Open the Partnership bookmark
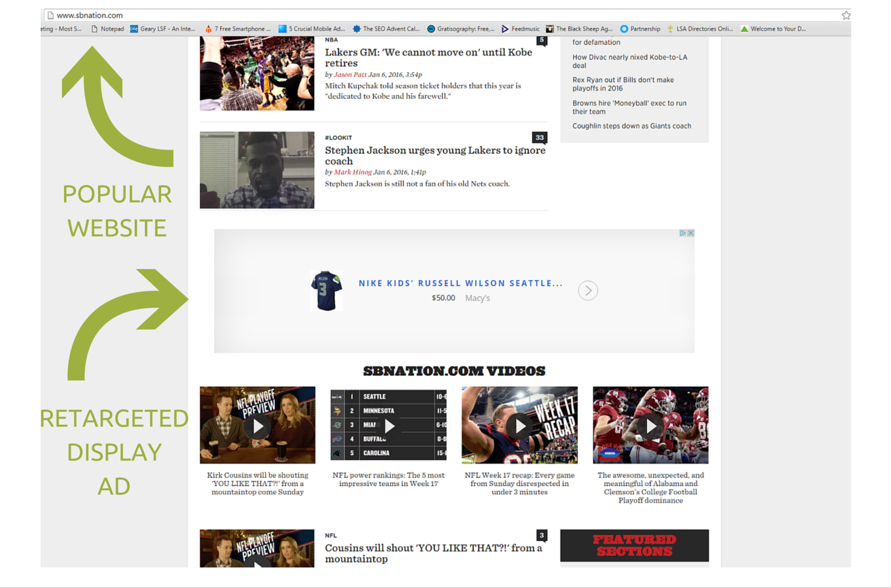The width and height of the screenshot is (891, 588). coord(640,29)
